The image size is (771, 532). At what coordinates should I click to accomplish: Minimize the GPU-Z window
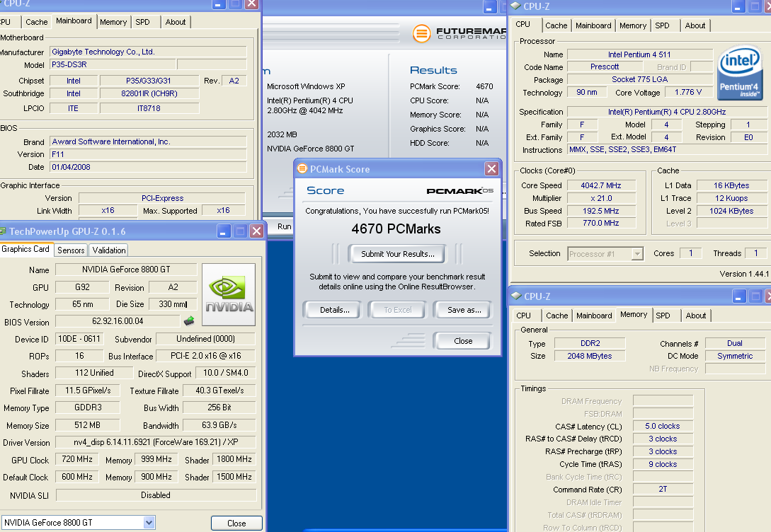point(224,231)
